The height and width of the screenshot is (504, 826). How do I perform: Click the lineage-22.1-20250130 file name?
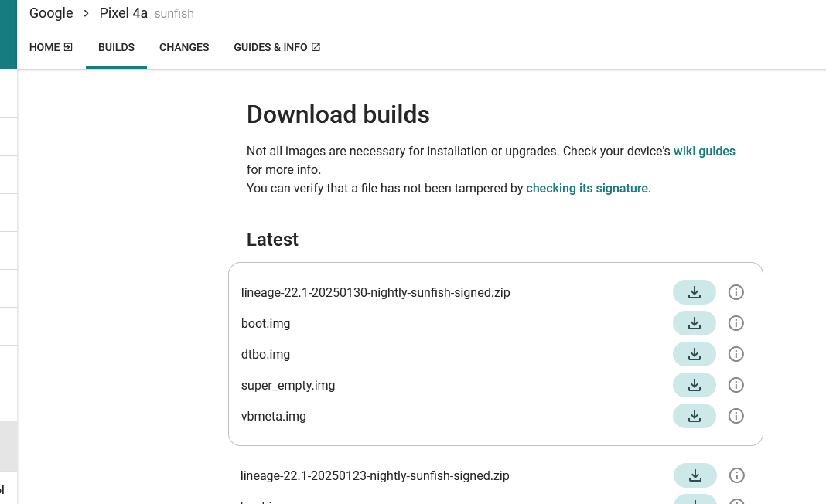[x=375, y=292]
